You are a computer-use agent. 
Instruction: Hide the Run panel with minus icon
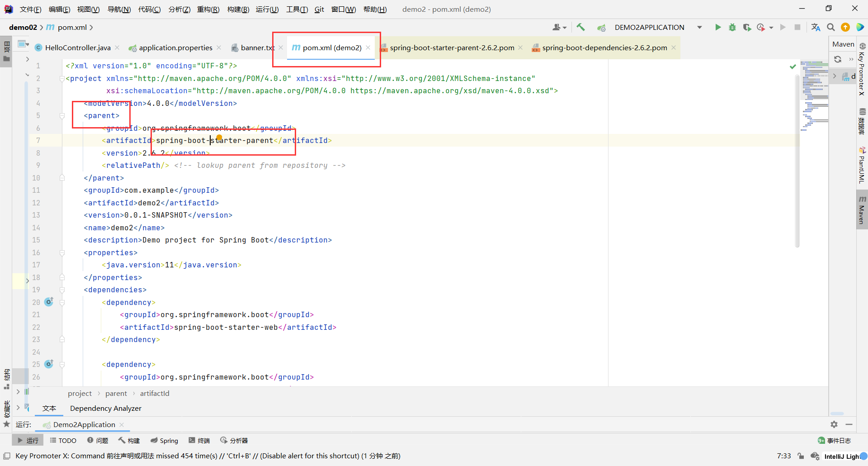849,424
